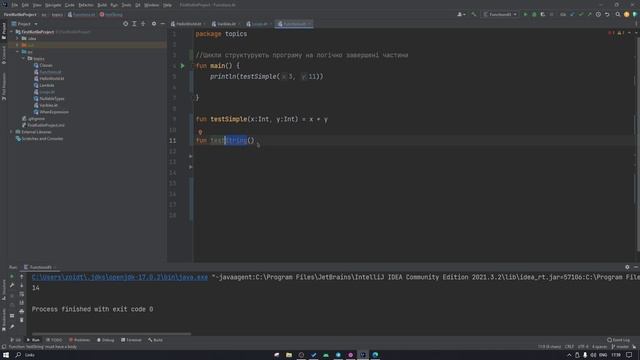
Task: Open File Explorer from the taskbar
Action: [289, 355]
